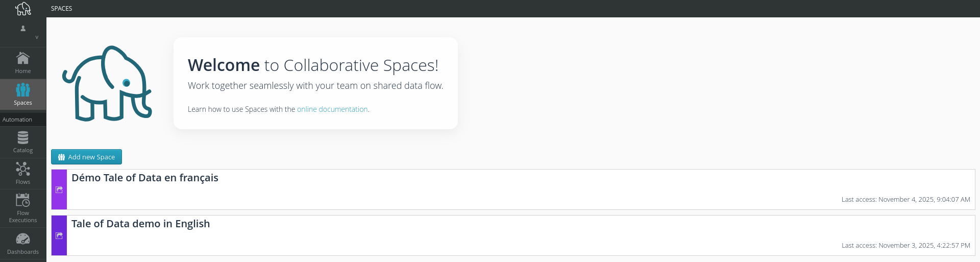
Task: Click the Add new Space button
Action: click(87, 157)
